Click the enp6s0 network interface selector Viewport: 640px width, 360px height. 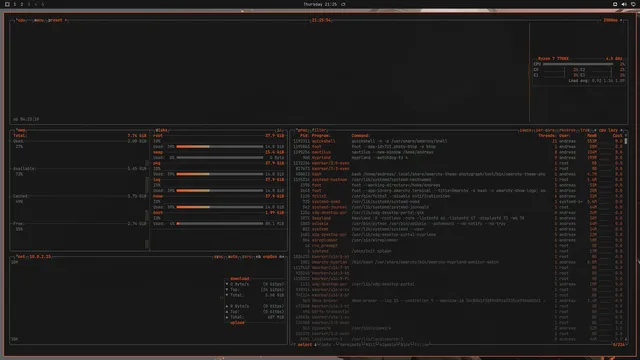click(270, 257)
